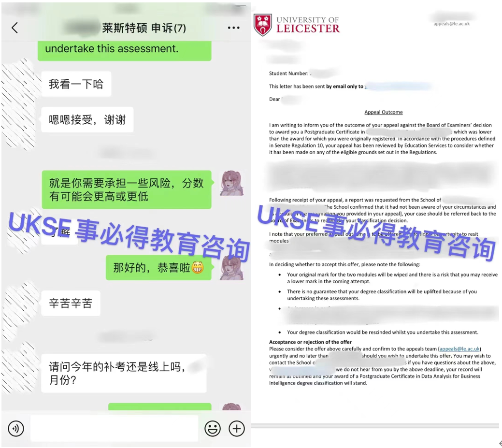Tap the message 那好的，恭喜啦
The image size is (502, 448).
(158, 267)
